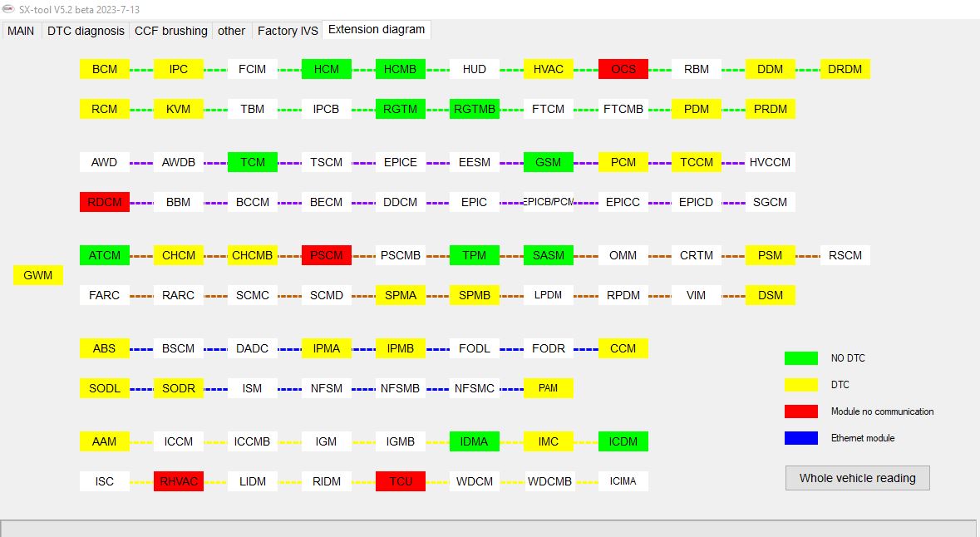The image size is (980, 537).
Task: Select the RHVAC module box
Action: (x=179, y=481)
